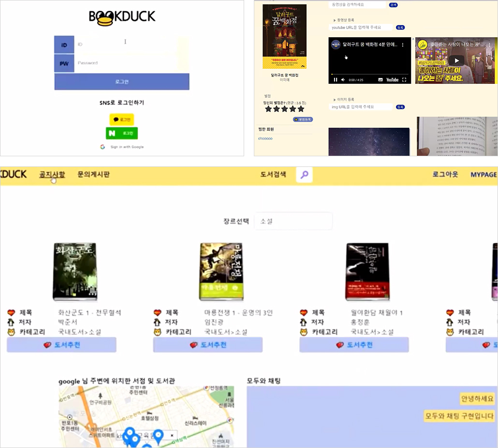This screenshot has height=448, width=498.
Task: Open the 달러구트 꿈 백화점 book cover
Action: 285,36
